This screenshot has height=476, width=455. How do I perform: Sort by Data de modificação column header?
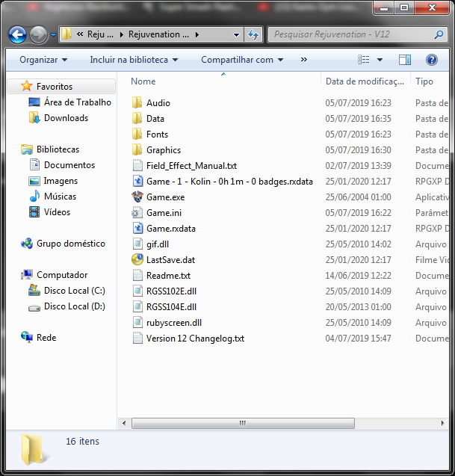[364, 81]
